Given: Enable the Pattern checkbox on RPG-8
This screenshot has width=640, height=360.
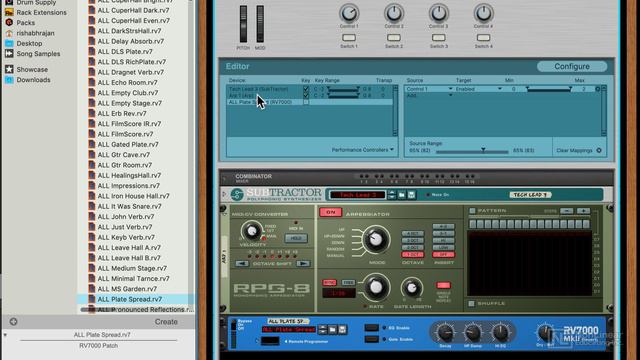Looking at the screenshot, I should (x=472, y=211).
